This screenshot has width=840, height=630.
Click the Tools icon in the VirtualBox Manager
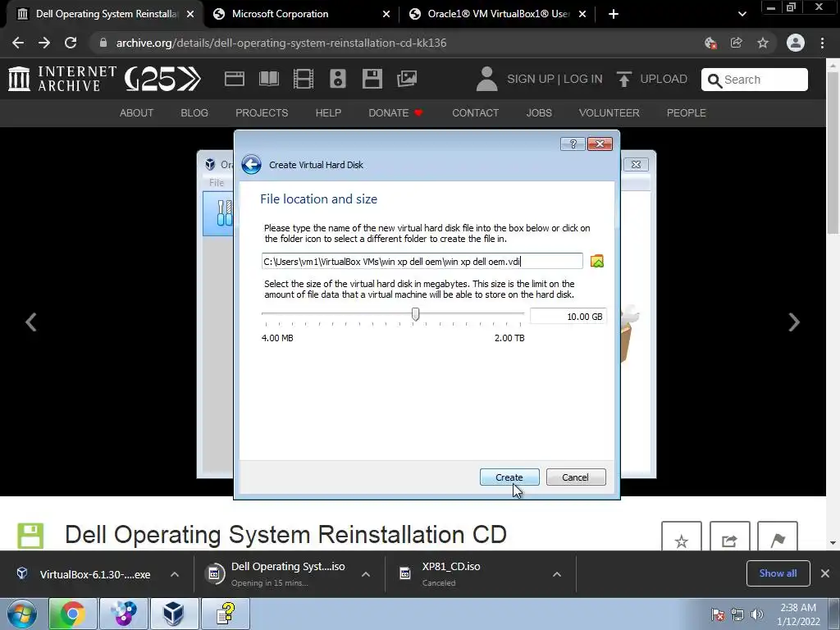pos(224,213)
